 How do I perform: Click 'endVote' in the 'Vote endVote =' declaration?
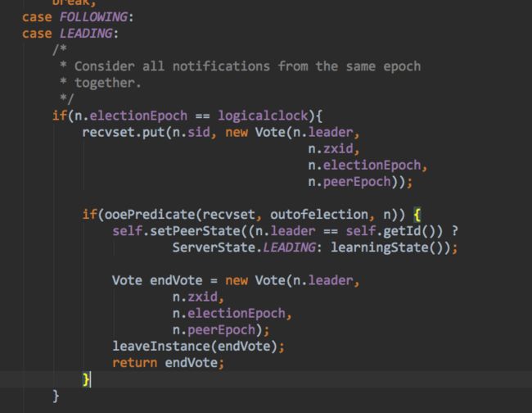pos(176,280)
